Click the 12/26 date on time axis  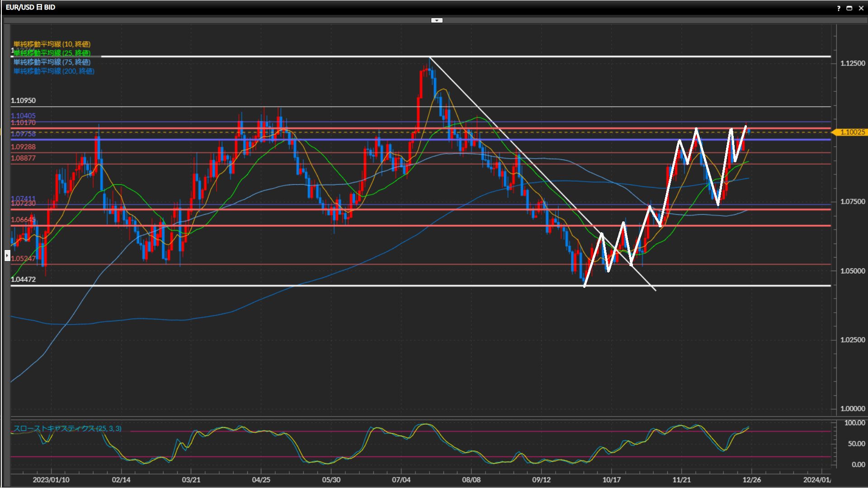click(751, 479)
